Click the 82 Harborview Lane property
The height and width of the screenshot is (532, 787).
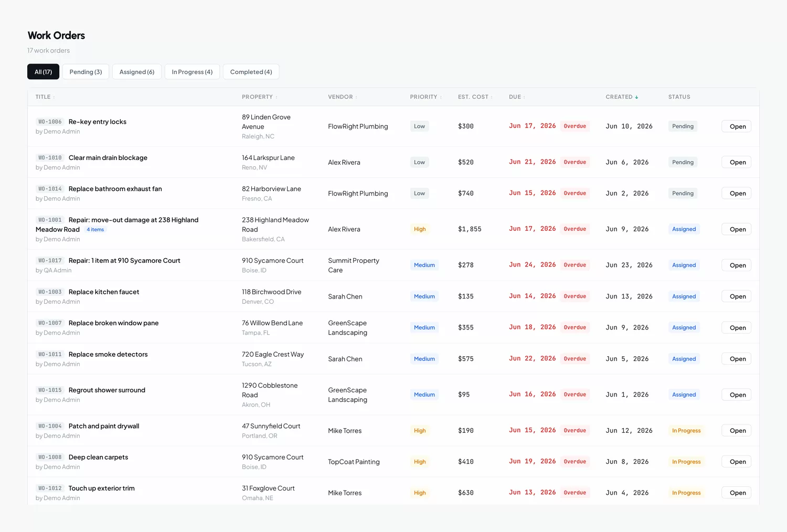click(271, 189)
